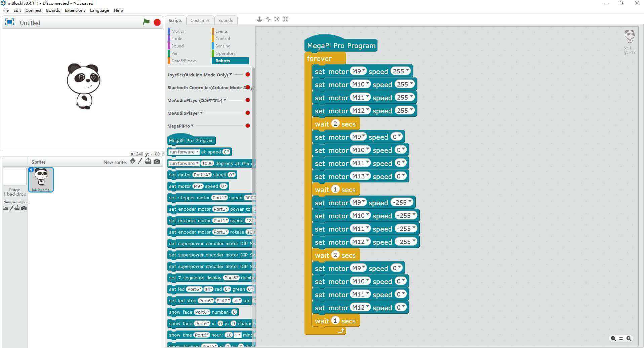
Task: Open the Extensions menu
Action: 75,10
